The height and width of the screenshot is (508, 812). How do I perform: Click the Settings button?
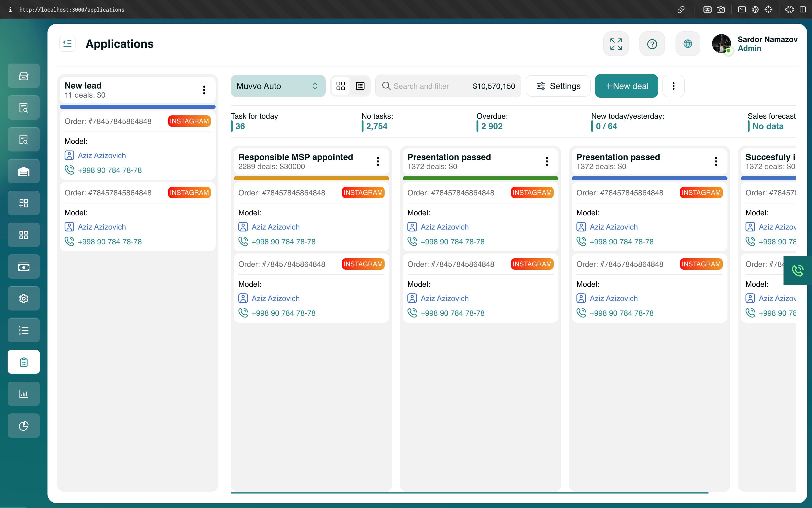[558, 86]
